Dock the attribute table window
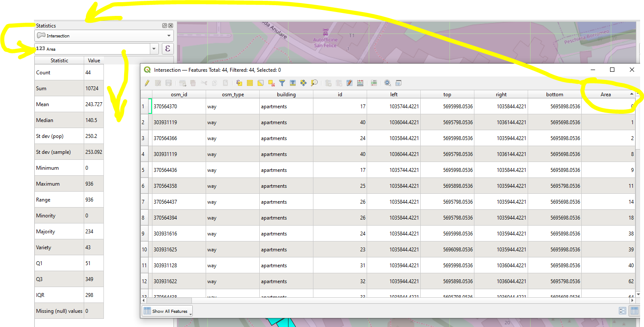The width and height of the screenshot is (644, 327). (398, 83)
